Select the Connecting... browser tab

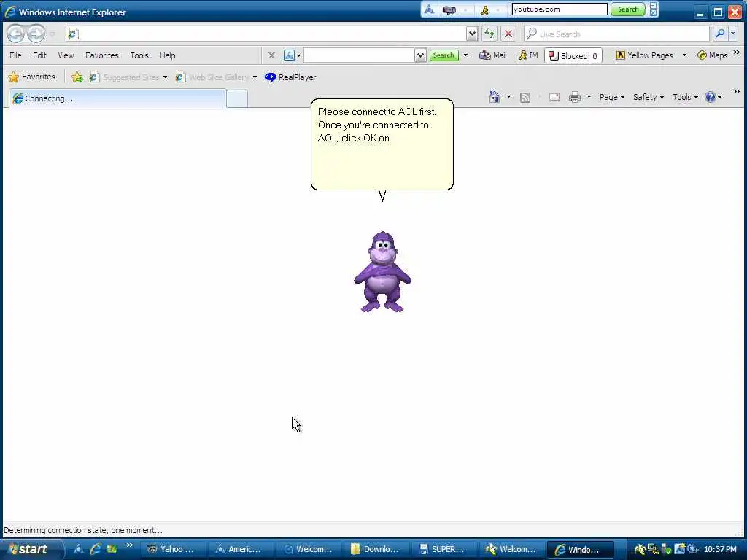click(x=117, y=98)
